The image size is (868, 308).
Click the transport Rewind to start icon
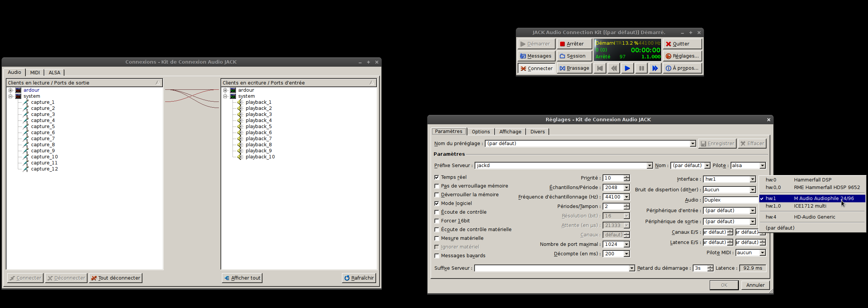pyautogui.click(x=600, y=68)
